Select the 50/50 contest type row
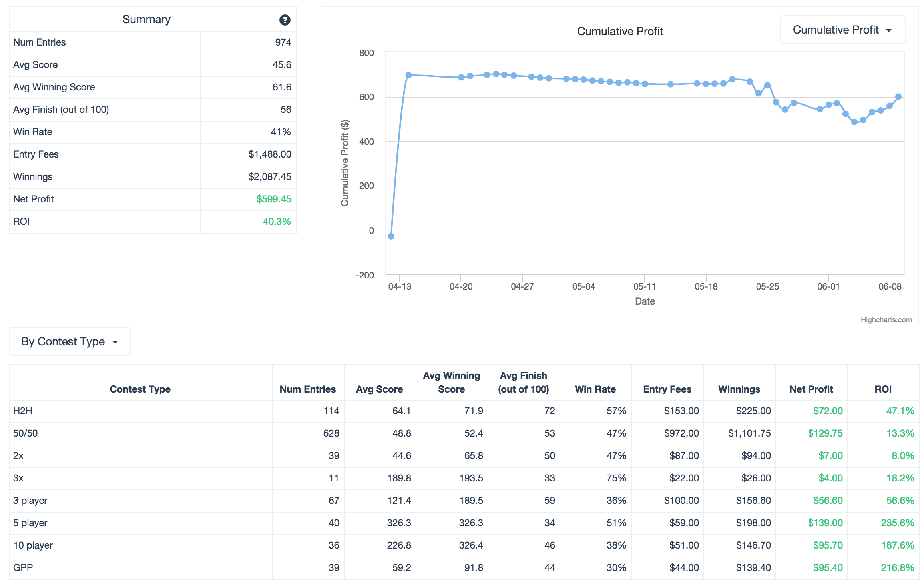Screen dimensions: 924x587 point(25,433)
